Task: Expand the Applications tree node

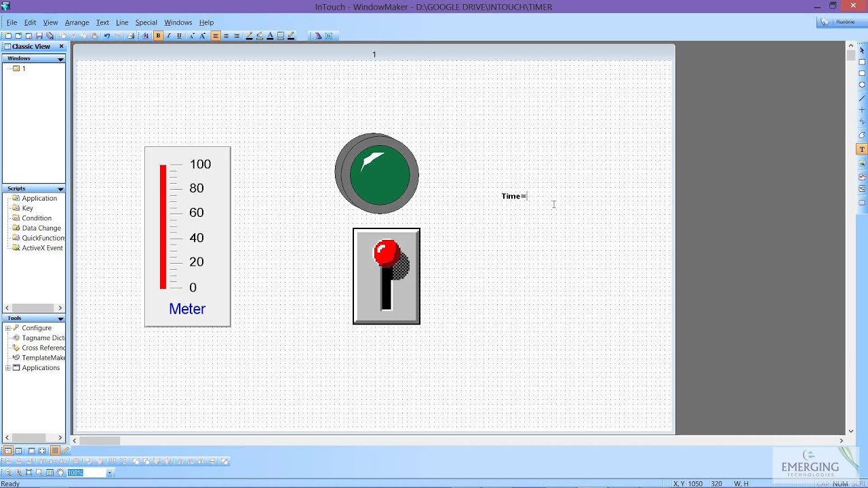Action: tap(8, 368)
